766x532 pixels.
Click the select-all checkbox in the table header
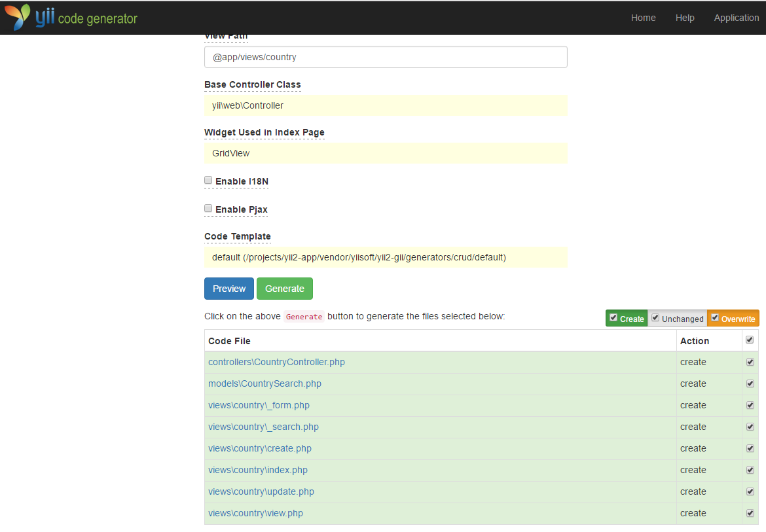point(750,340)
